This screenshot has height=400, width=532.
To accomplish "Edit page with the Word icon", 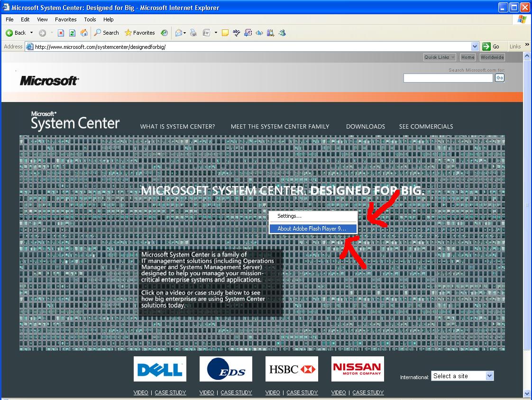I will tap(206, 33).
